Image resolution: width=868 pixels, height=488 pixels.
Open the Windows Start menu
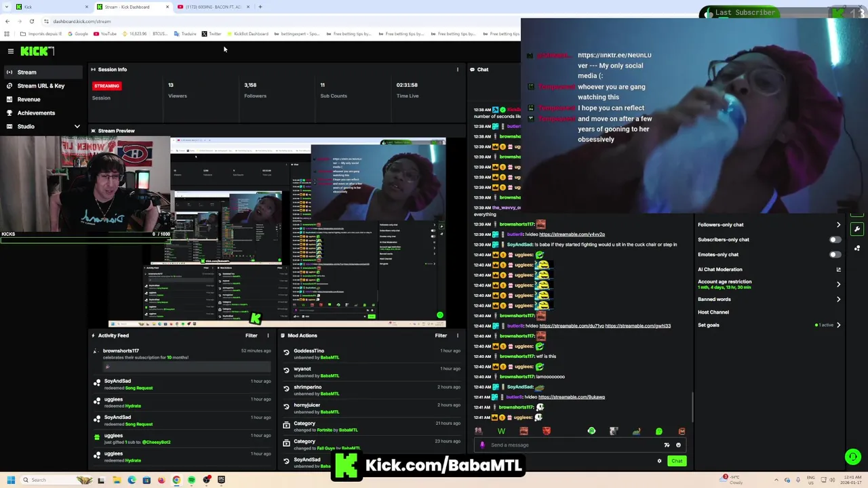pos(11,480)
